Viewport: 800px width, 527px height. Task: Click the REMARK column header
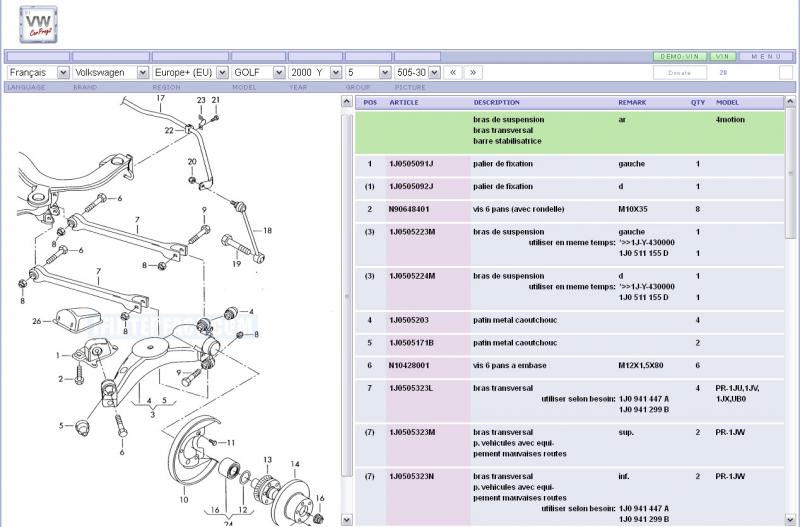pyautogui.click(x=632, y=103)
